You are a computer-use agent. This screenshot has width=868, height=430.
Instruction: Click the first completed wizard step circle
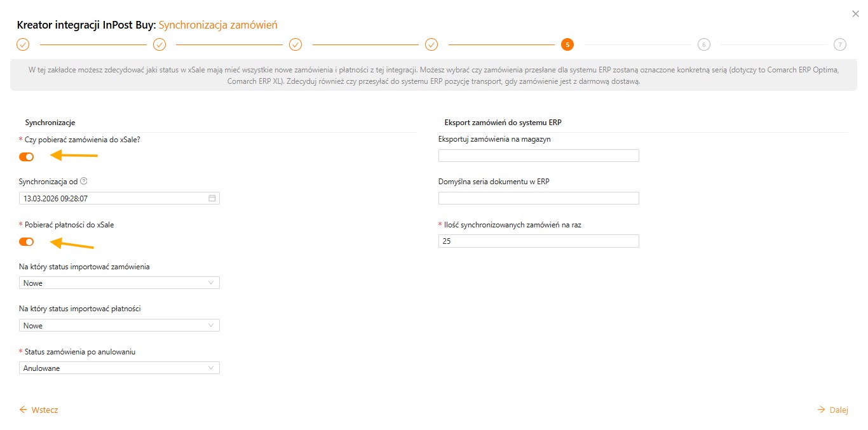pos(23,44)
